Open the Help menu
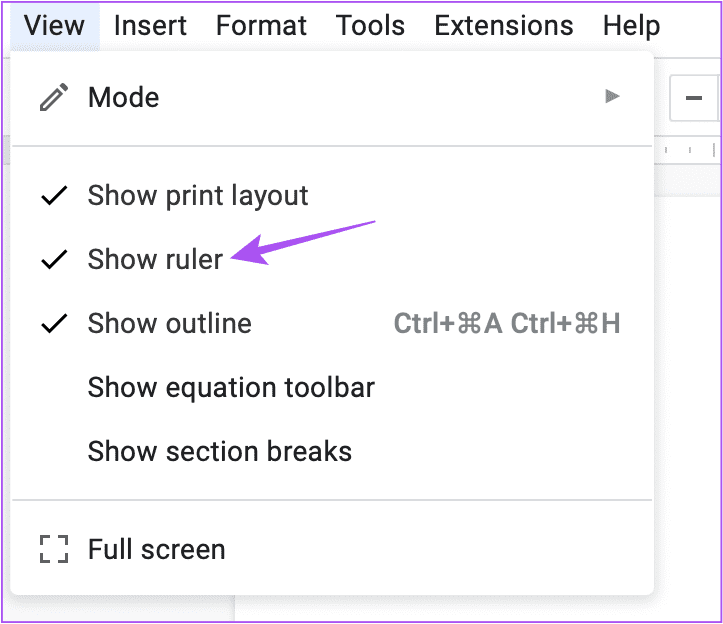This screenshot has height=624, width=723. 632,25
